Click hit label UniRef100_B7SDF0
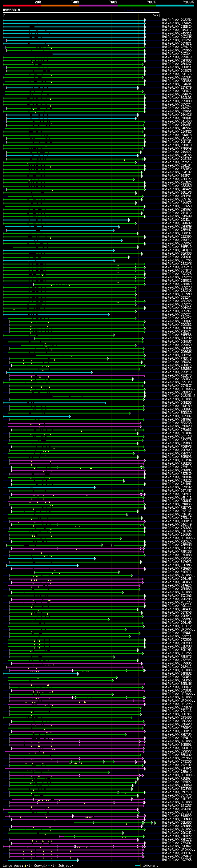 [x=177, y=169]
